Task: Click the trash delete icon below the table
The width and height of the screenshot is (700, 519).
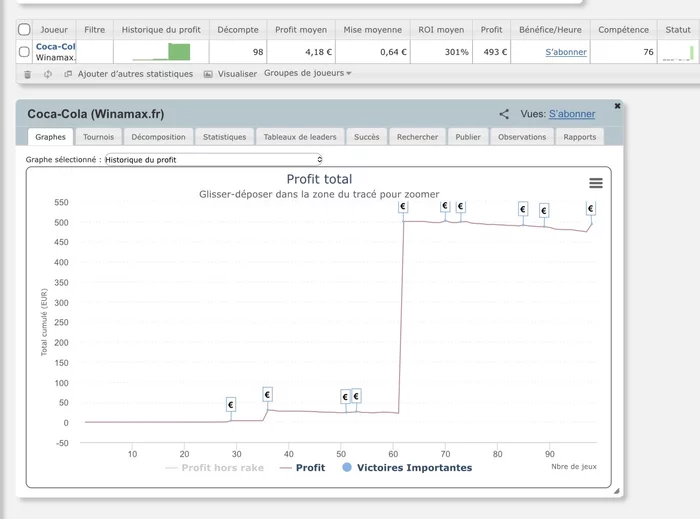Action: pyautogui.click(x=28, y=74)
